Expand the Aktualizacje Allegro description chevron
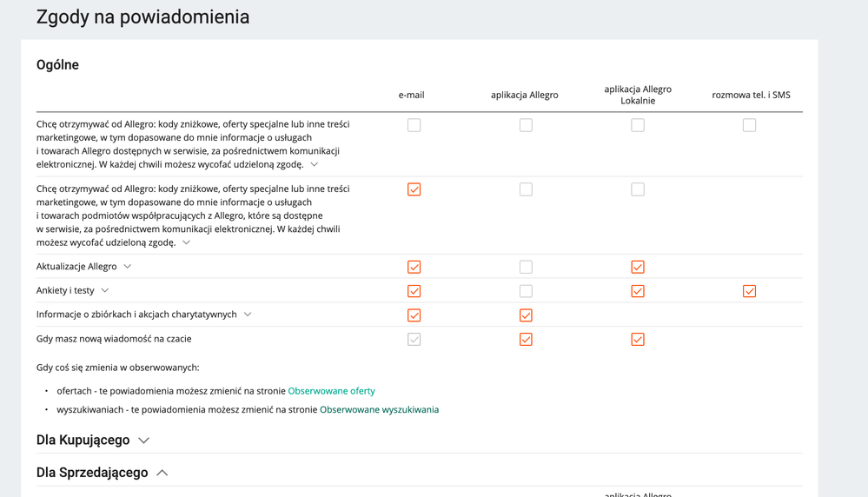The image size is (868, 497). click(x=128, y=267)
